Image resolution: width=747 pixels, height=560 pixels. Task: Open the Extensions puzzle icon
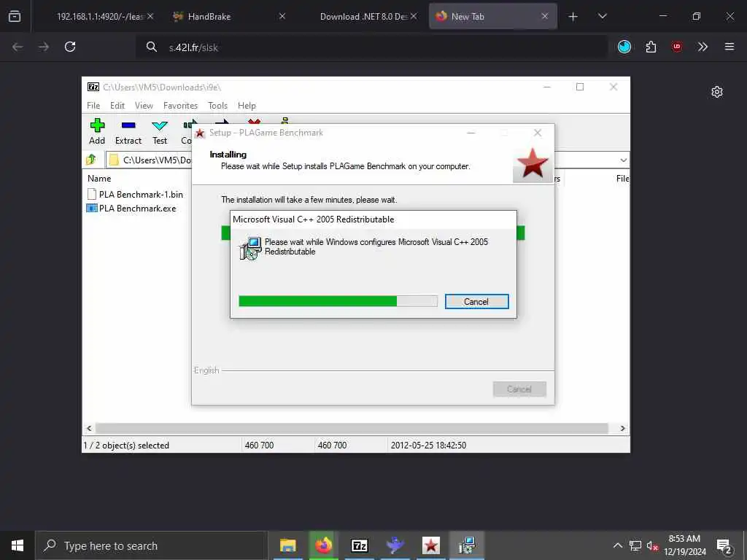[651, 47]
